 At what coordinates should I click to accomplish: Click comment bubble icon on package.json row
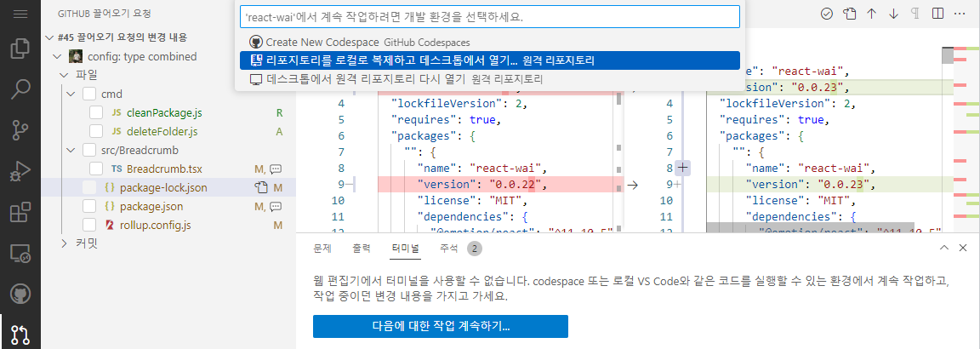pos(276,206)
